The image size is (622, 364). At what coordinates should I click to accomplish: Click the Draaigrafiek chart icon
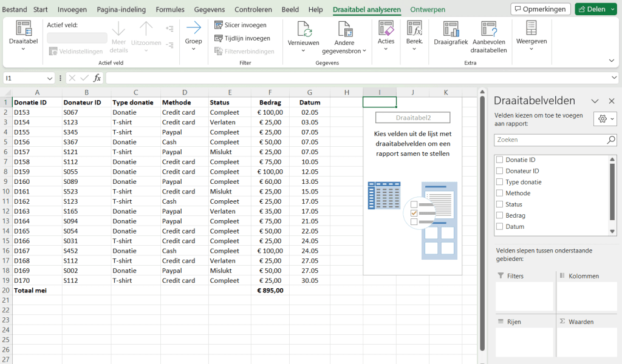click(x=451, y=29)
